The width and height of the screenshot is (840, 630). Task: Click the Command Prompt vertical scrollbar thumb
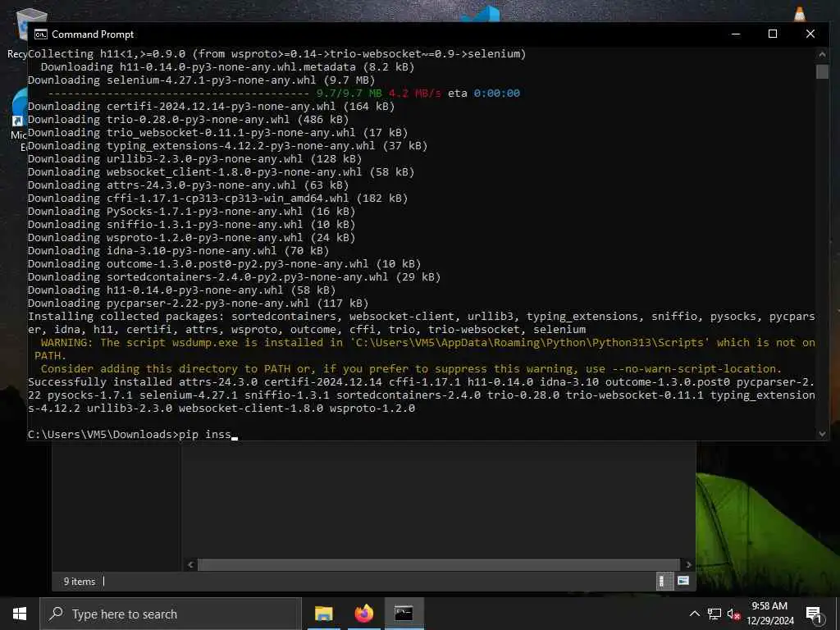point(822,72)
